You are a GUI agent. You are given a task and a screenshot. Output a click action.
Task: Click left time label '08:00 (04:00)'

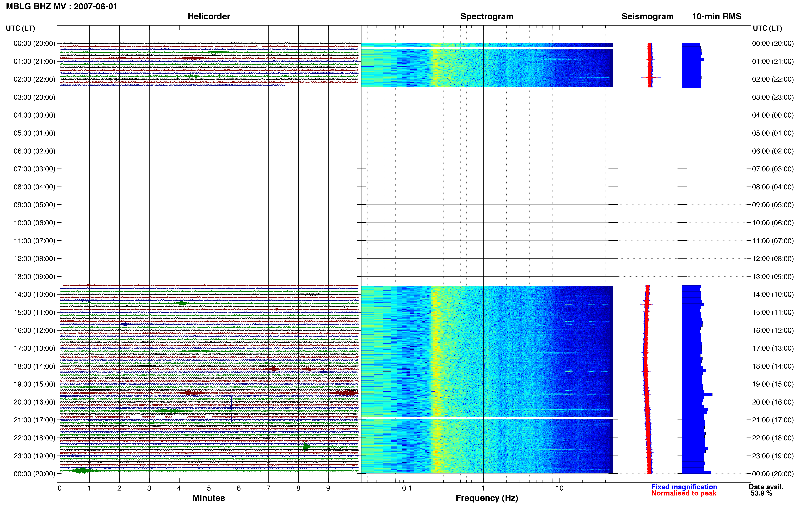tap(34, 187)
